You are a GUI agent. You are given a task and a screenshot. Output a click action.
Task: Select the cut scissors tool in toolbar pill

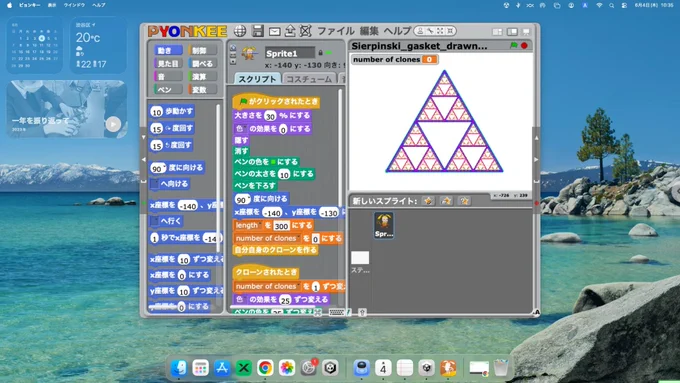(x=430, y=31)
